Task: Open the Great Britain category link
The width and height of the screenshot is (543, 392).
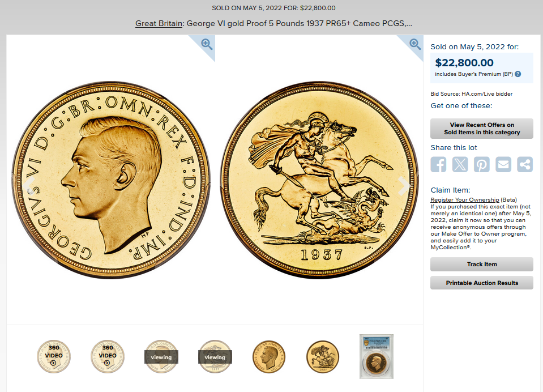Action: pos(159,23)
